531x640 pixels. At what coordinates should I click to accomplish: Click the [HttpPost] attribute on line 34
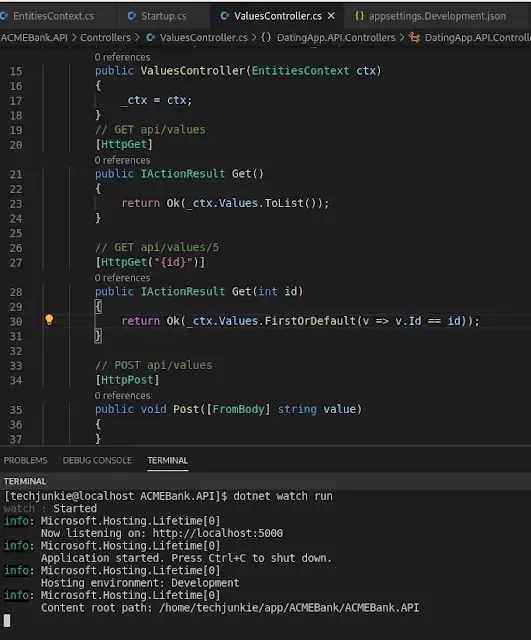pyautogui.click(x=127, y=380)
